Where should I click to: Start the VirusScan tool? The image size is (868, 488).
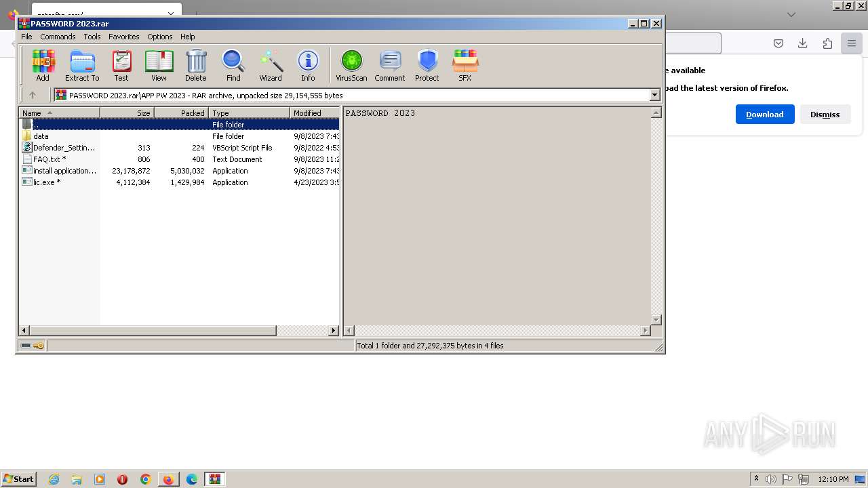point(351,66)
